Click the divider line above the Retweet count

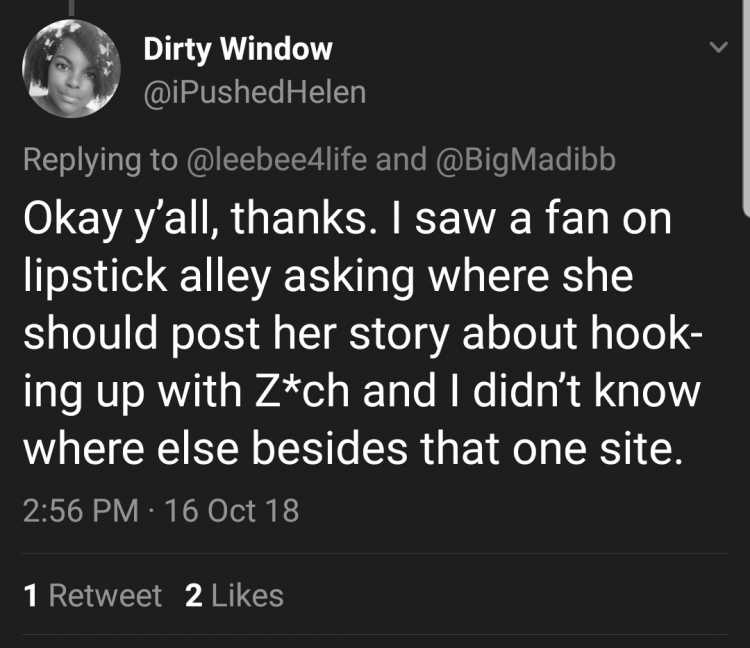coord(375,554)
